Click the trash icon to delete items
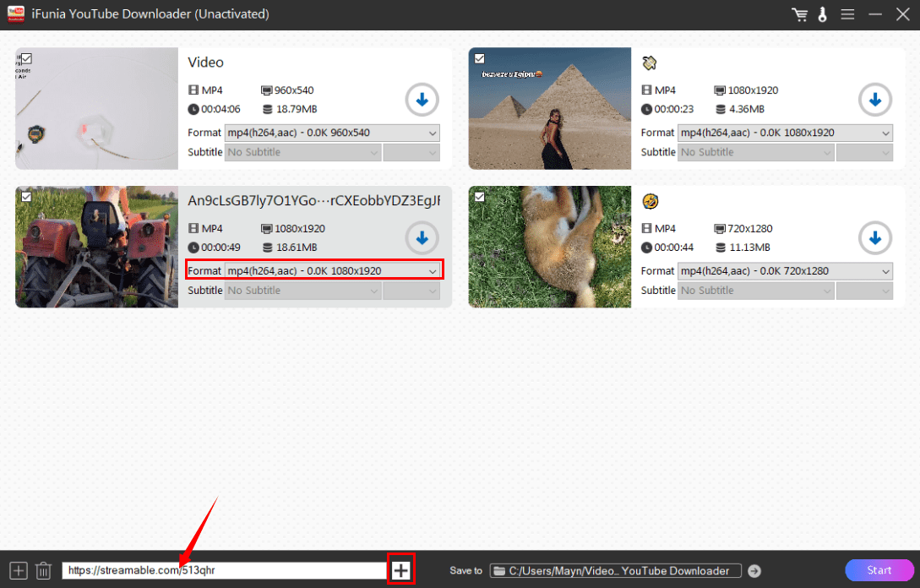 coord(44,571)
